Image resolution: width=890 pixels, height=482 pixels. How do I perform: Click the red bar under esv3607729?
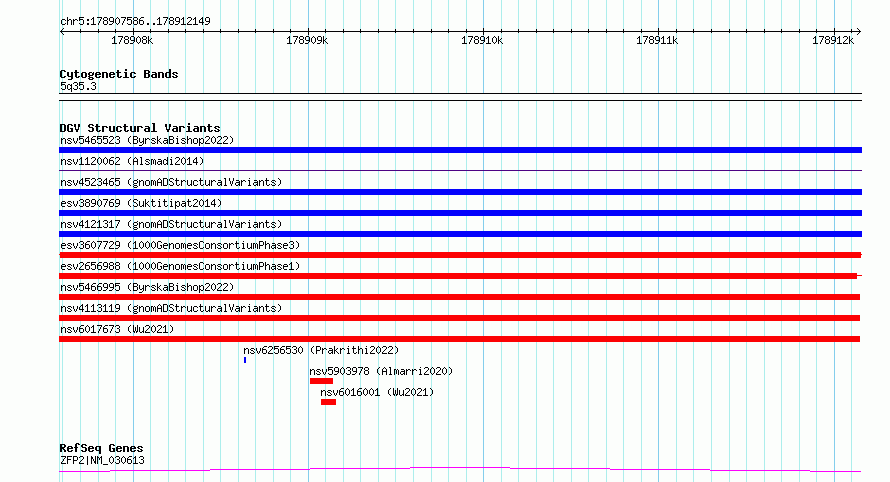click(x=460, y=255)
